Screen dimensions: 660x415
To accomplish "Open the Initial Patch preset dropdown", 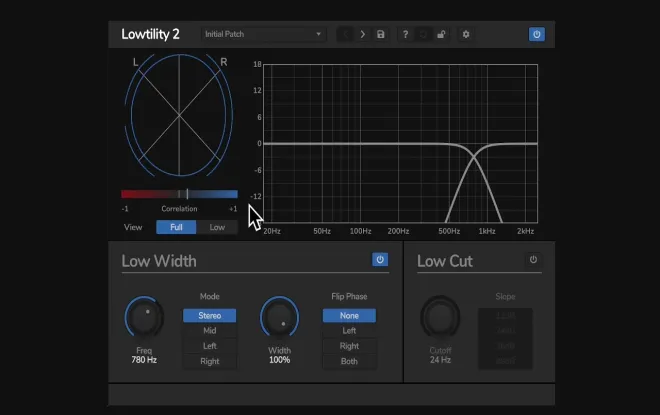I will [x=263, y=35].
